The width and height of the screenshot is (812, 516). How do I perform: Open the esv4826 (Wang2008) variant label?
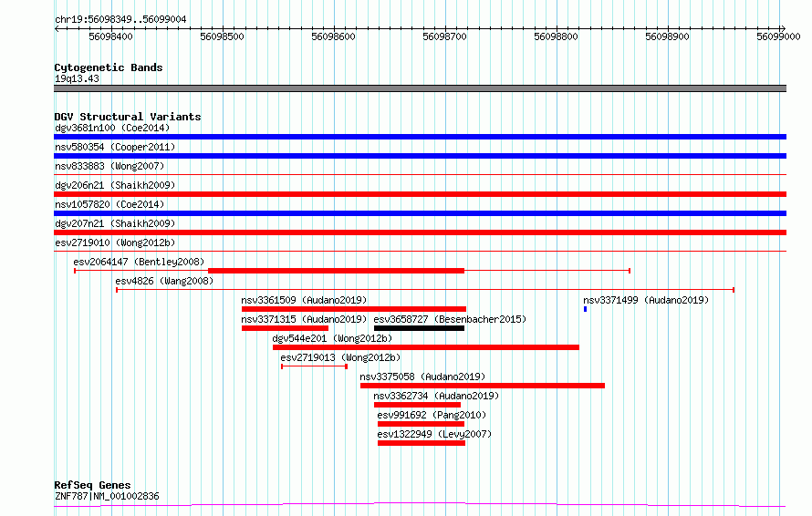pyautogui.click(x=164, y=281)
